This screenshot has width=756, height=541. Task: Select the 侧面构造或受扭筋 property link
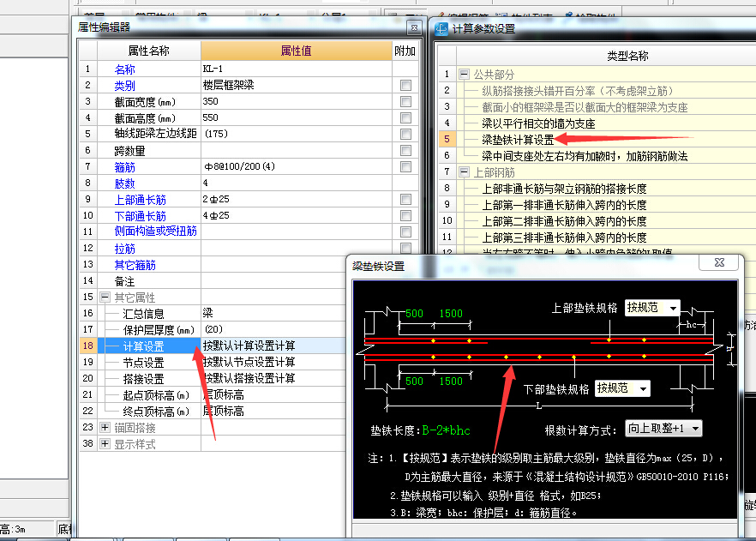click(x=156, y=231)
